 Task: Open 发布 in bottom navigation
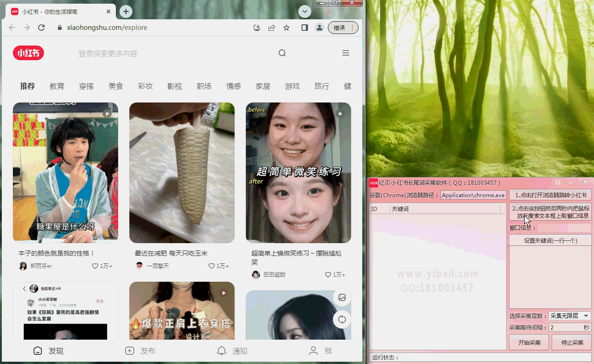[x=140, y=351]
